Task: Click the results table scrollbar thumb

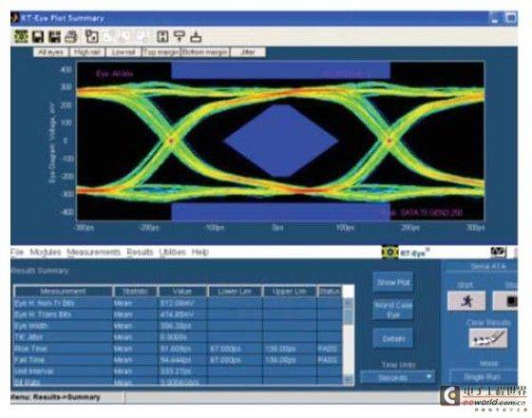Action: coord(349,316)
